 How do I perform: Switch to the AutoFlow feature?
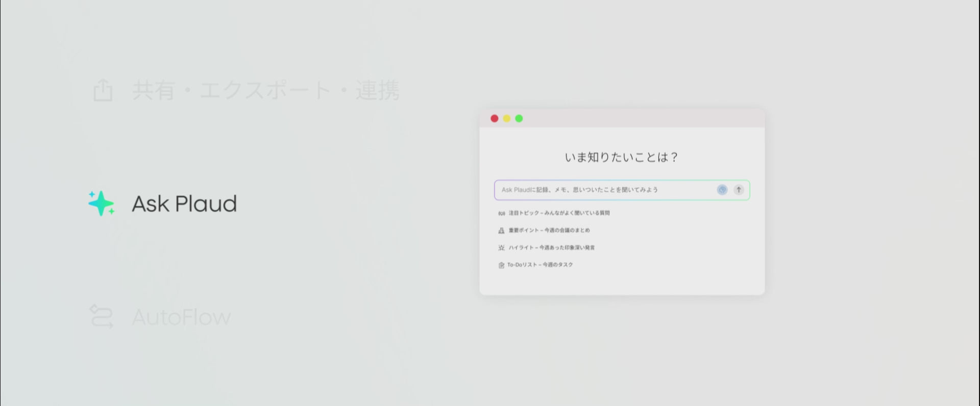click(x=181, y=317)
